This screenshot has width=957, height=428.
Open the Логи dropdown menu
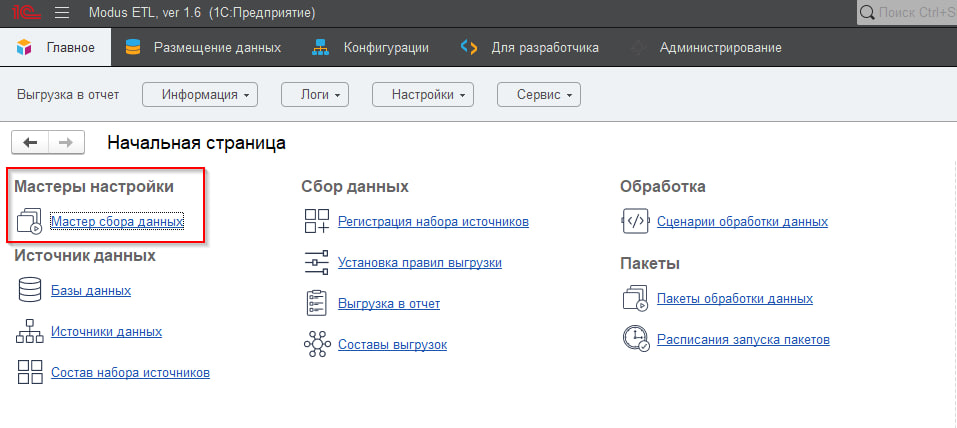314,95
